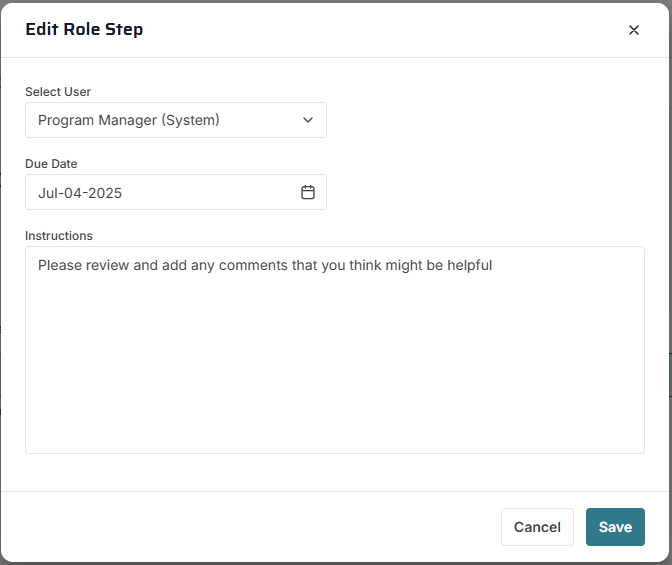Click empty space below the instructions text
672x565 pixels.
(334, 380)
